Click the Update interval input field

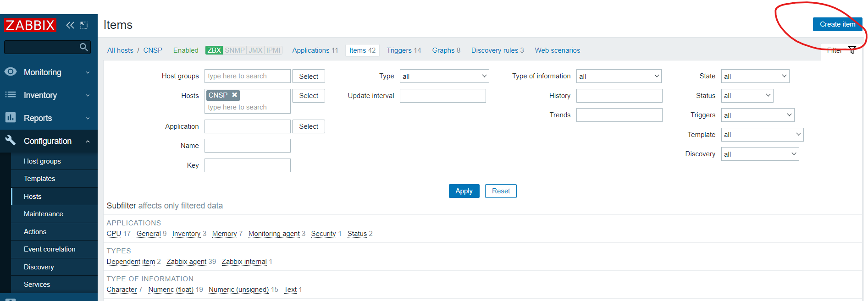click(443, 96)
